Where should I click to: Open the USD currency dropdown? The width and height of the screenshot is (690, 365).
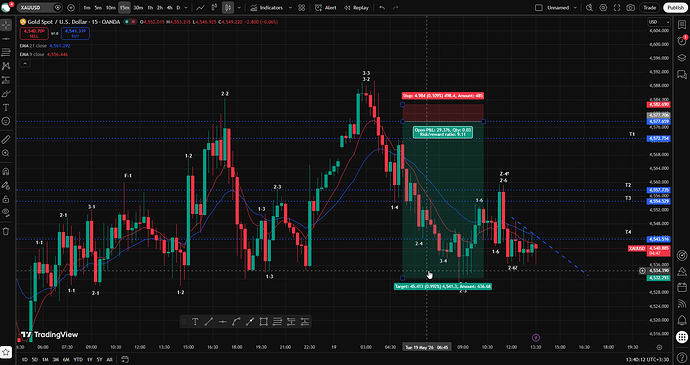tap(659, 22)
